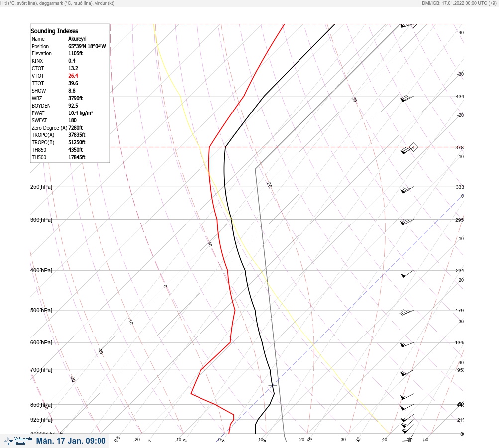Click the cross marker on the temperature profile
Image resolution: width=499 pixels, height=448 pixels.
(x=273, y=385)
